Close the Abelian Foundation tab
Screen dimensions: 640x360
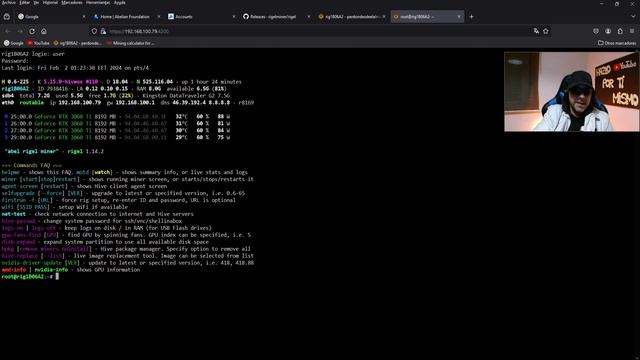tap(159, 17)
